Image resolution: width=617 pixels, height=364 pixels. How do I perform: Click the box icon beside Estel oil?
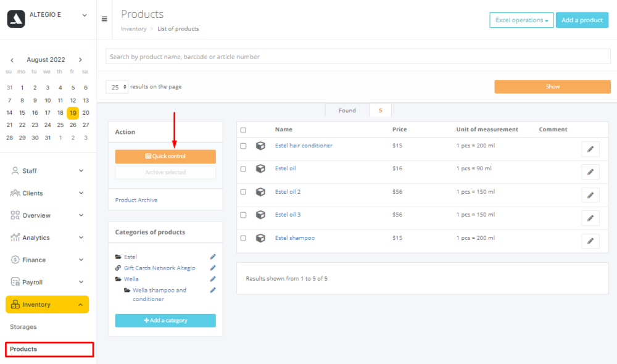260,168
